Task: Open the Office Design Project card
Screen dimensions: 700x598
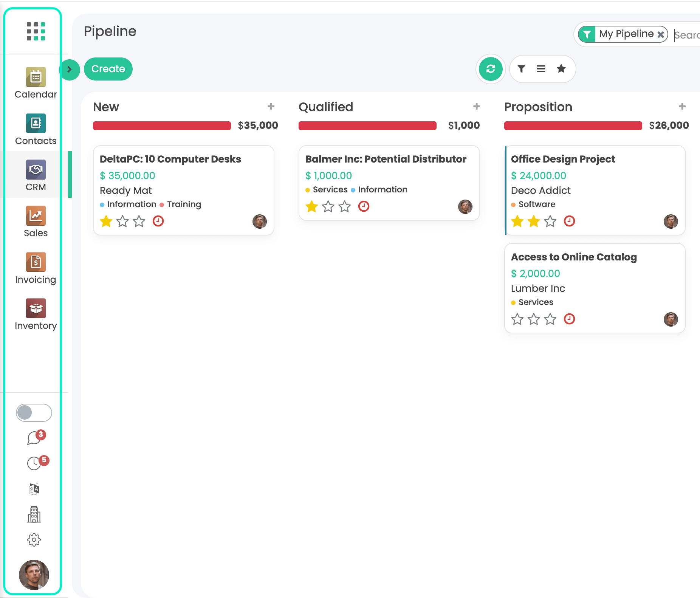Action: pyautogui.click(x=562, y=159)
